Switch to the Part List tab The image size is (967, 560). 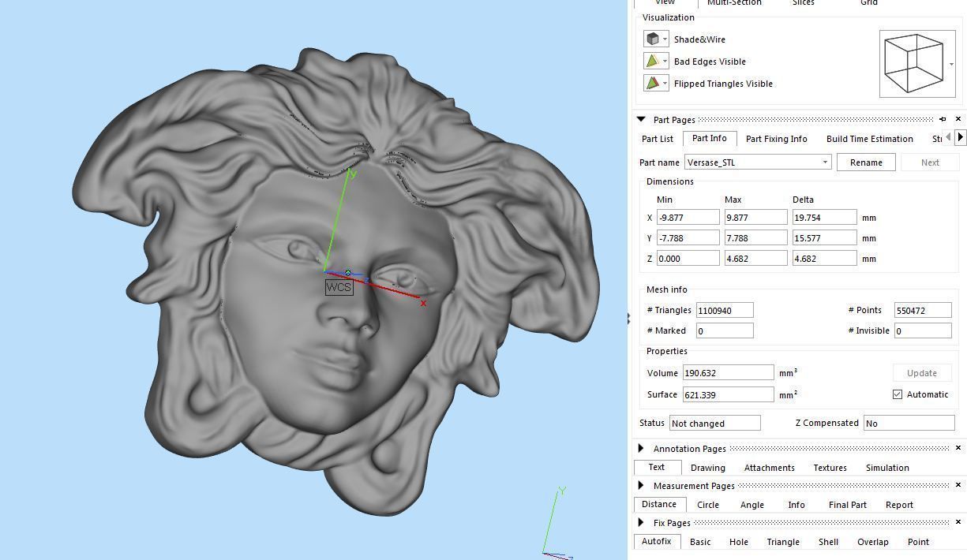click(x=658, y=139)
